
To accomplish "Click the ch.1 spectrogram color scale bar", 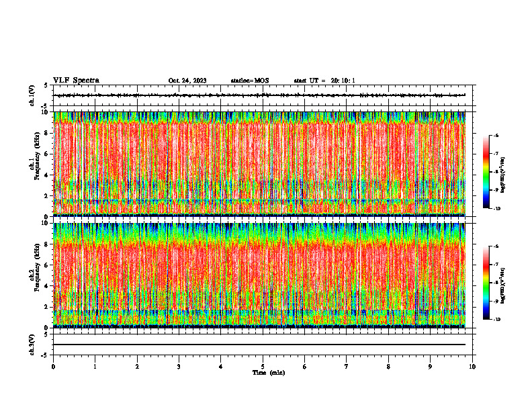I will 486,172.
